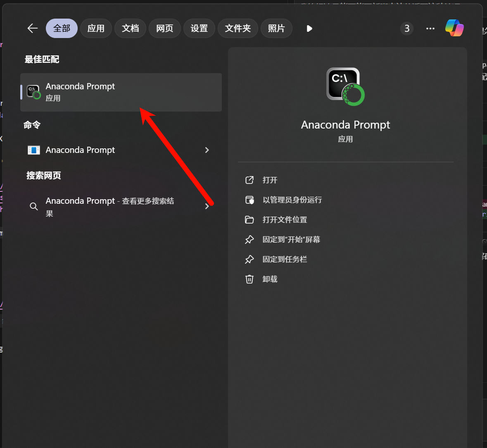Click the open-external icon next to 打开
This screenshot has width=487, height=448.
[x=249, y=180]
